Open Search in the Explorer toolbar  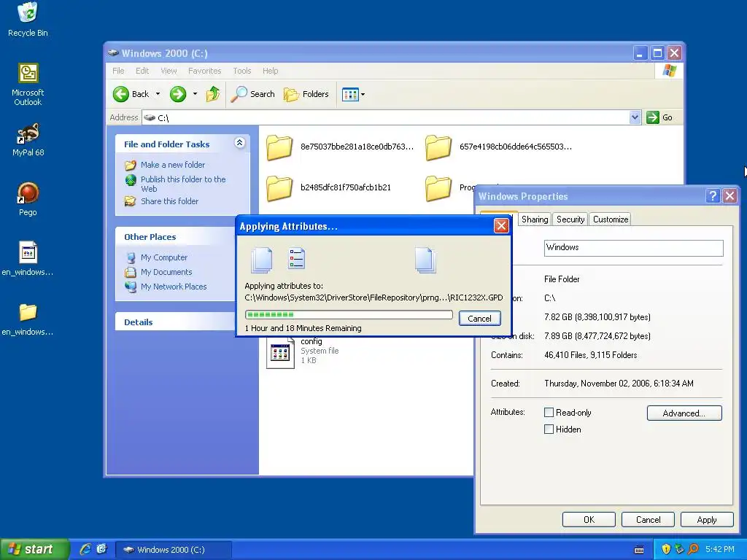252,94
